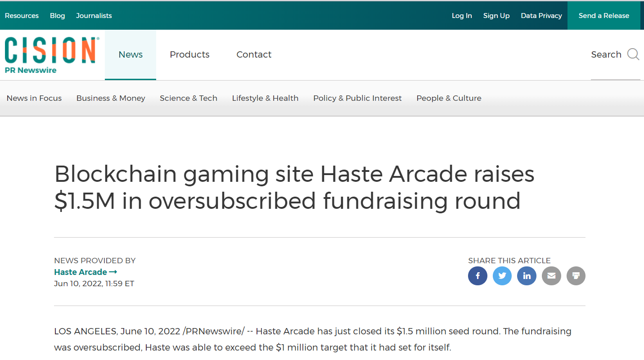Screen dimensions: 644x360
Task: Open Data Privacy page
Action: point(541,15)
